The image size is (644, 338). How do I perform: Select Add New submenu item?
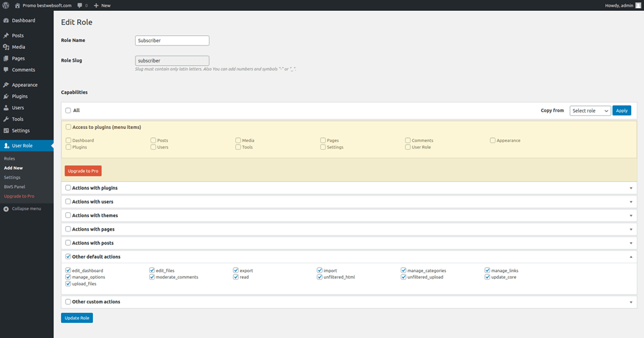click(13, 168)
